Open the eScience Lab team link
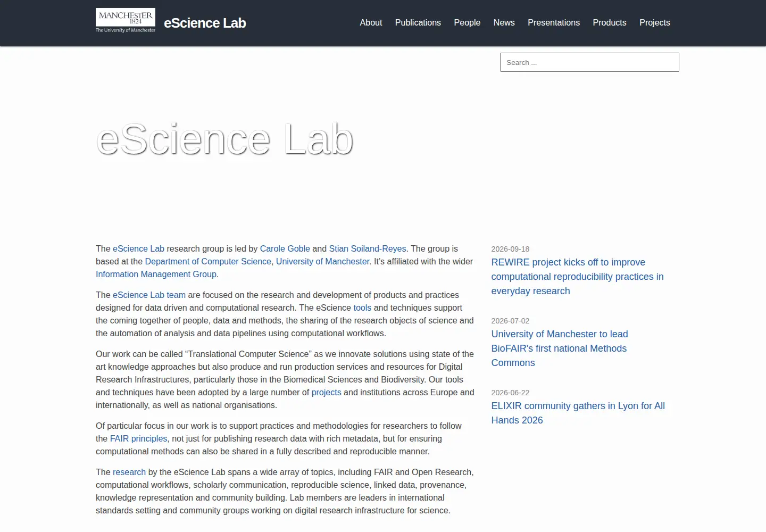Screen dimensions: 766x532 coord(149,295)
